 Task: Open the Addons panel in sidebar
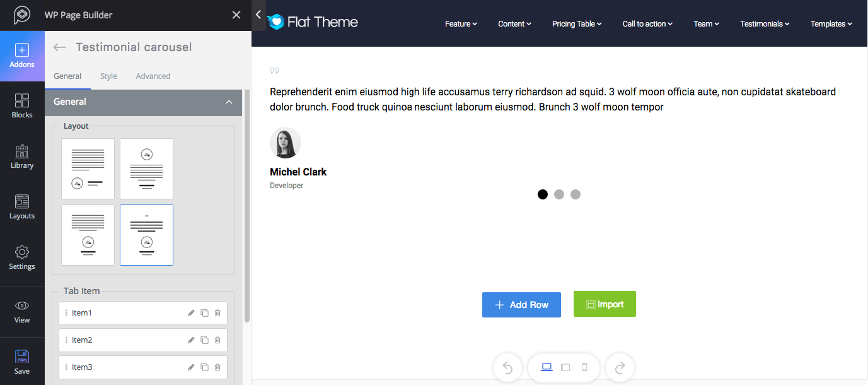point(22,56)
